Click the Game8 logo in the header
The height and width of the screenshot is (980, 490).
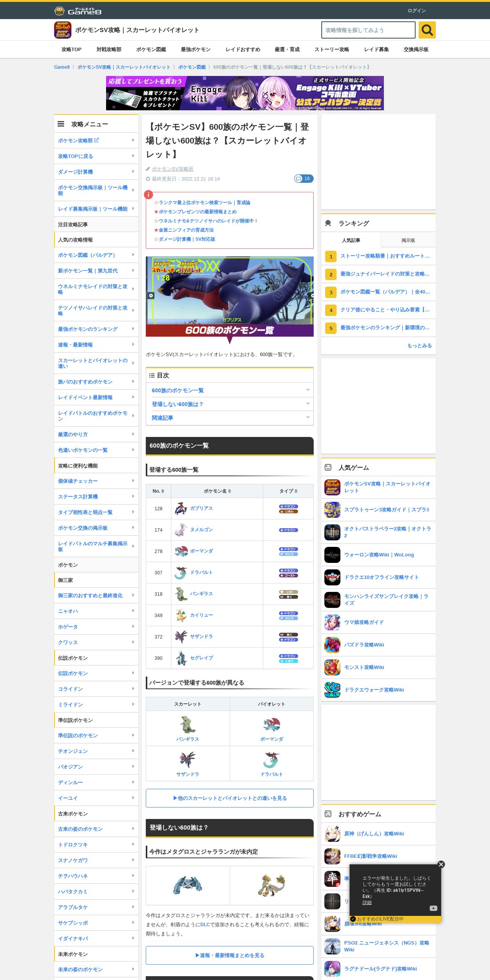(78, 11)
